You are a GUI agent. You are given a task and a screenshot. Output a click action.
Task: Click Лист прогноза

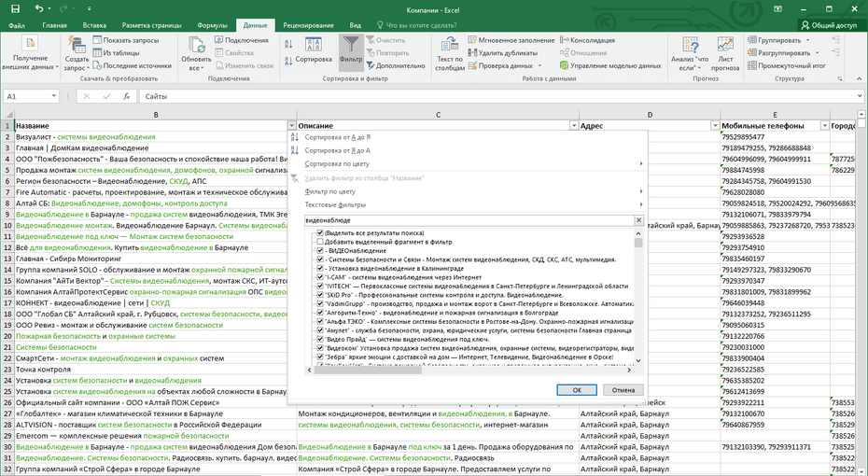coord(725,53)
